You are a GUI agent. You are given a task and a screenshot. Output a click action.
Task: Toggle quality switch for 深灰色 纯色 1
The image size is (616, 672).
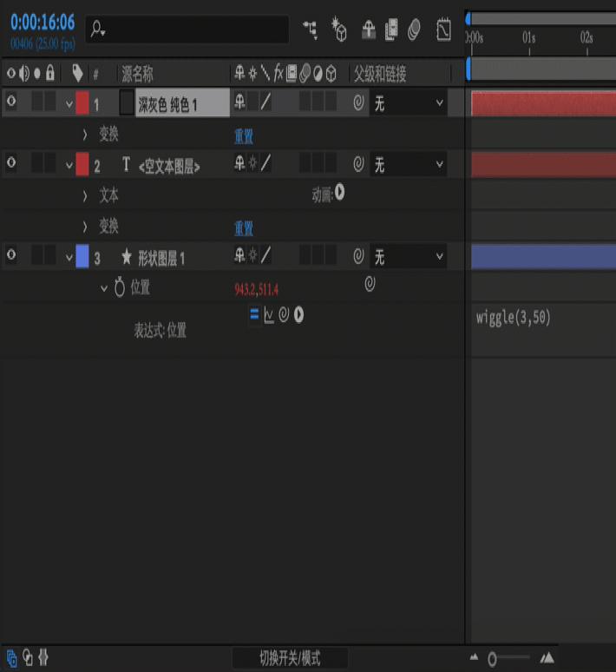click(x=265, y=102)
